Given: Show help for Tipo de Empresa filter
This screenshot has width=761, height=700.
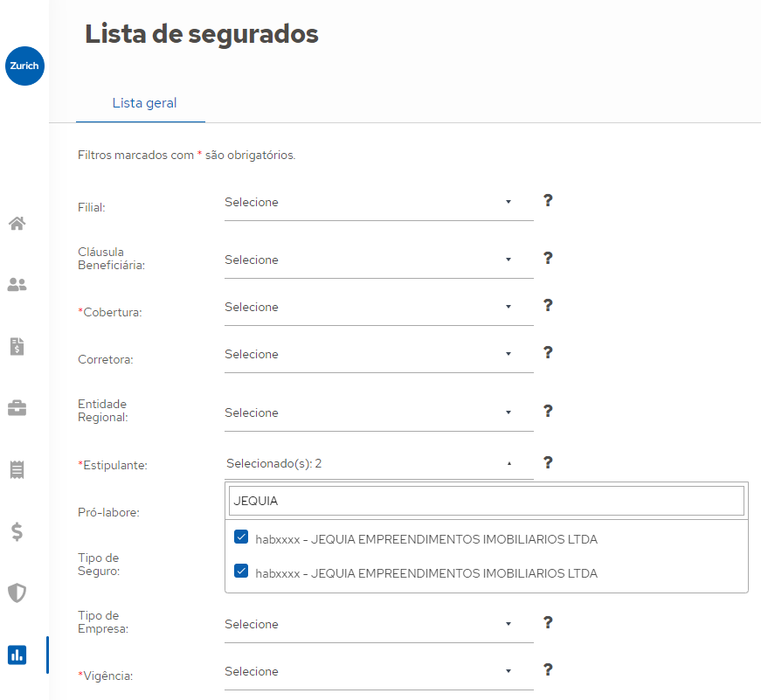Looking at the screenshot, I should coord(548,622).
